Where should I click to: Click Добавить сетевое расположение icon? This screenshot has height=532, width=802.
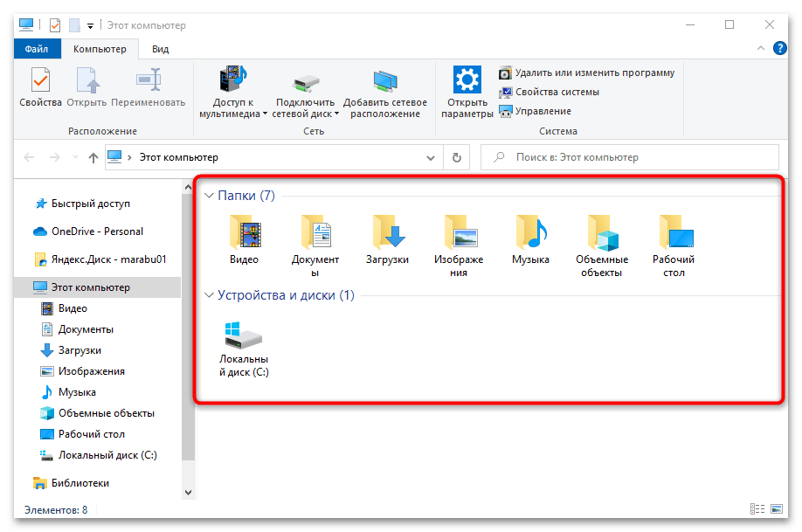[385, 81]
